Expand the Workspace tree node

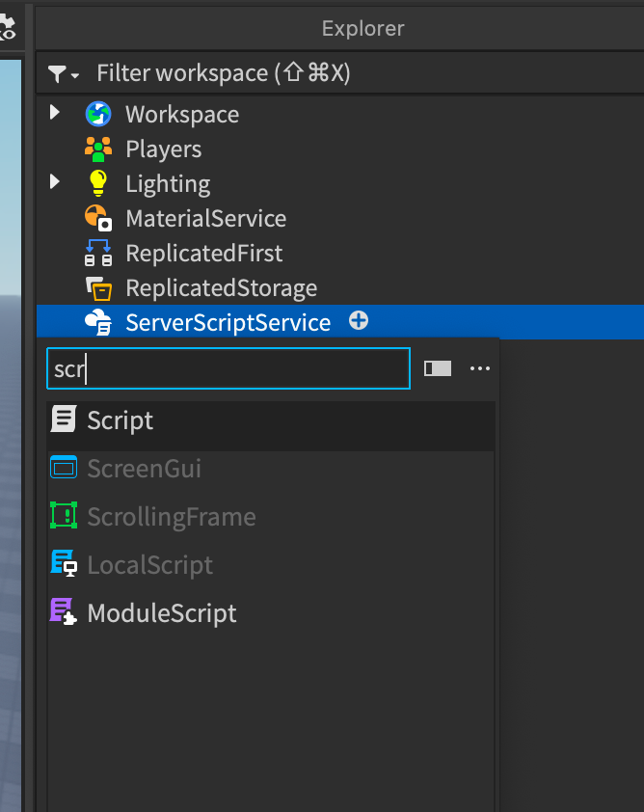pos(54,113)
